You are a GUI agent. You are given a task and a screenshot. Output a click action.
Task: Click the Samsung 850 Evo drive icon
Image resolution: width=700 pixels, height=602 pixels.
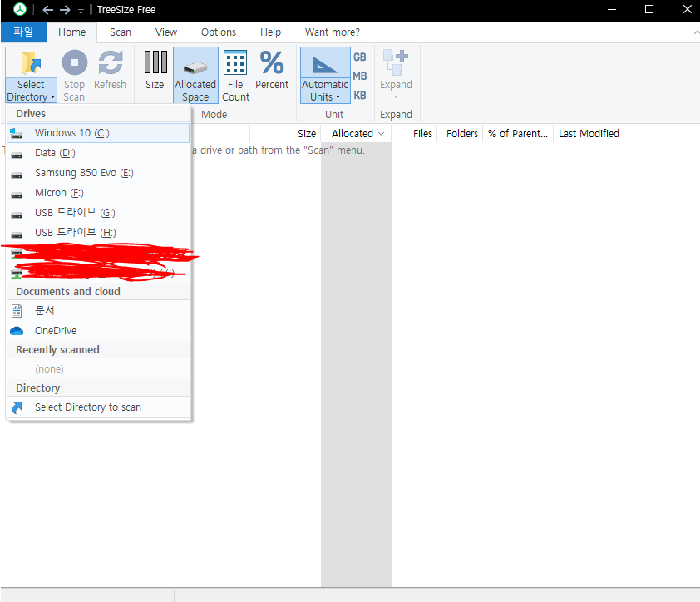coord(17,175)
